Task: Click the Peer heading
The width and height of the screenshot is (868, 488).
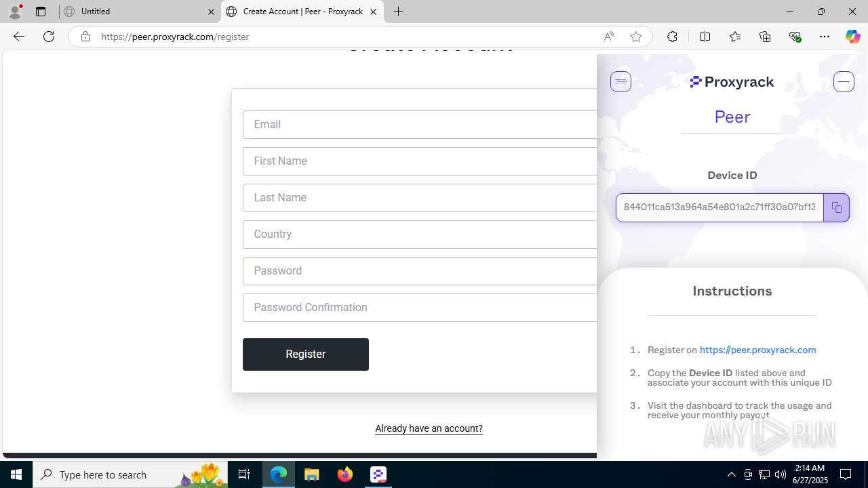Action: click(732, 117)
